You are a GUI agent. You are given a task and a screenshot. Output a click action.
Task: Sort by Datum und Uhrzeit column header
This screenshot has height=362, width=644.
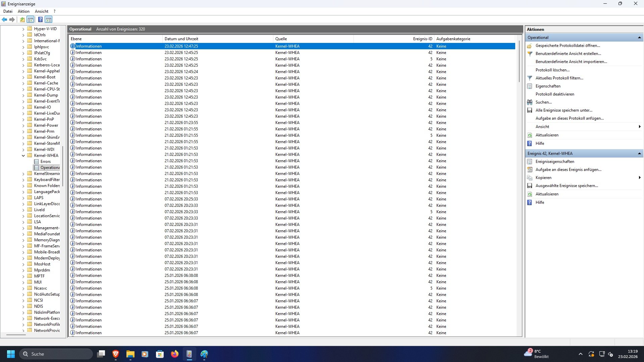tap(181, 39)
